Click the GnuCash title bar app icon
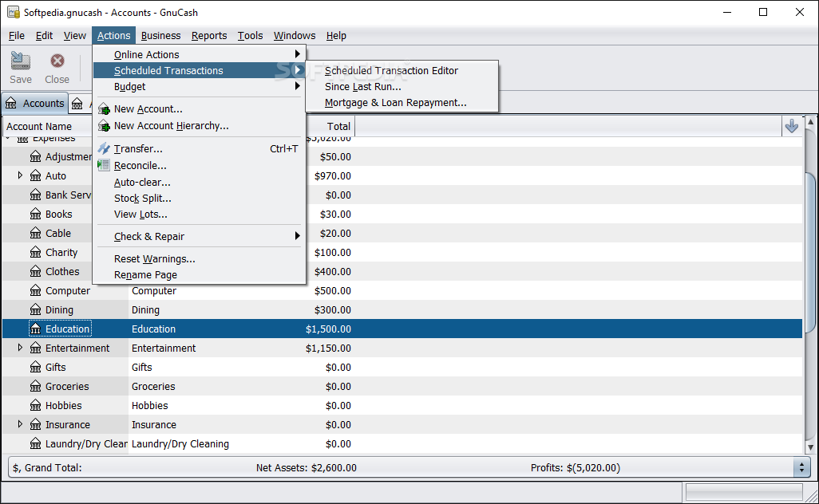The width and height of the screenshot is (819, 504). pos(14,12)
